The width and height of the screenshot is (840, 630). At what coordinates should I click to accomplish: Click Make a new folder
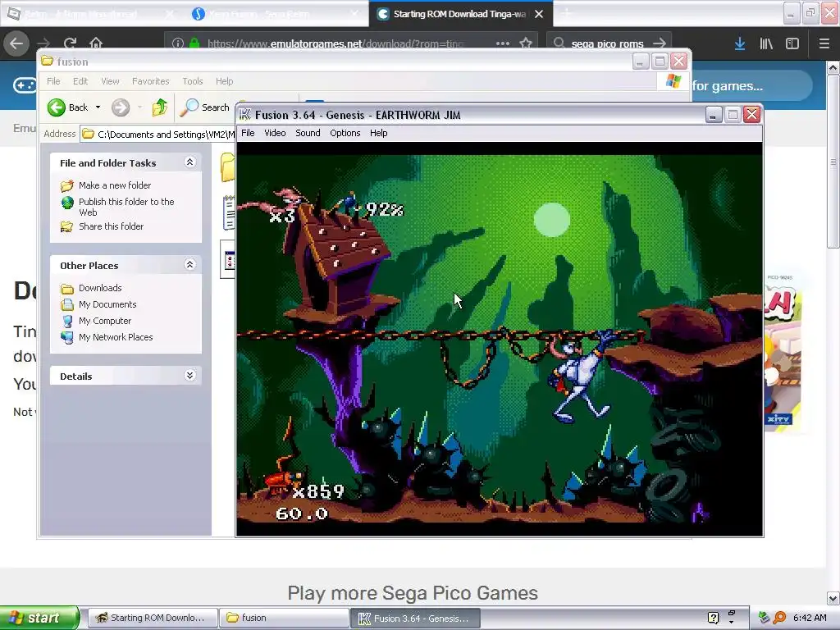pyautogui.click(x=115, y=185)
